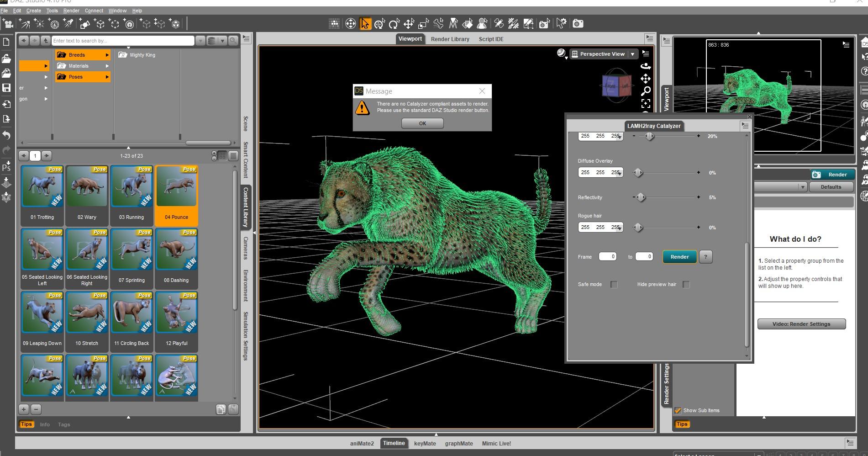Click the Content Library search magnifier button
The image size is (868, 456).
(x=233, y=41)
